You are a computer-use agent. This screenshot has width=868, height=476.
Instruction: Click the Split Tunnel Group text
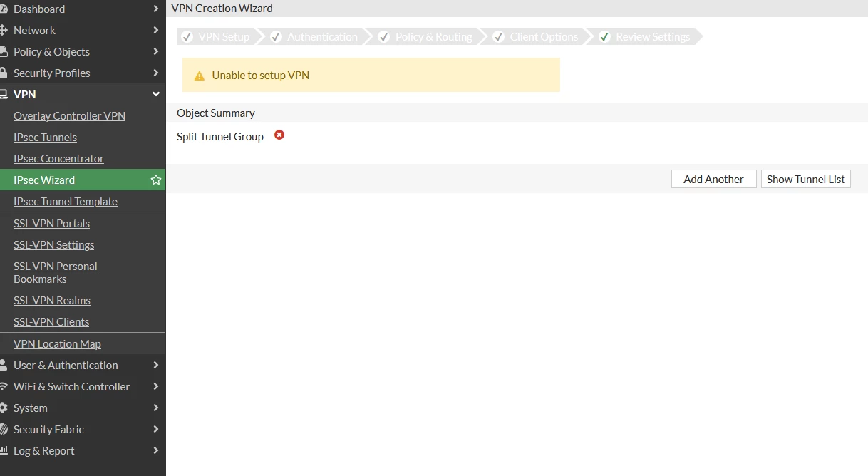point(220,137)
